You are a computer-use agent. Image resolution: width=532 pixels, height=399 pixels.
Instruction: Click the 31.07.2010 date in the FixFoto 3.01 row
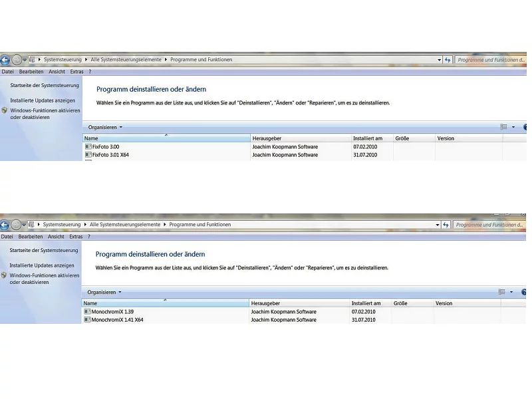[x=365, y=155]
